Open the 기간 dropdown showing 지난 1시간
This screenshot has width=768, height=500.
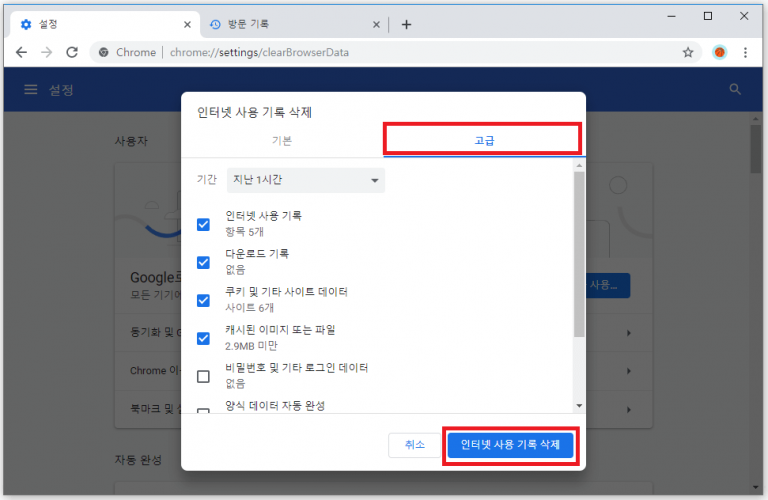click(306, 180)
